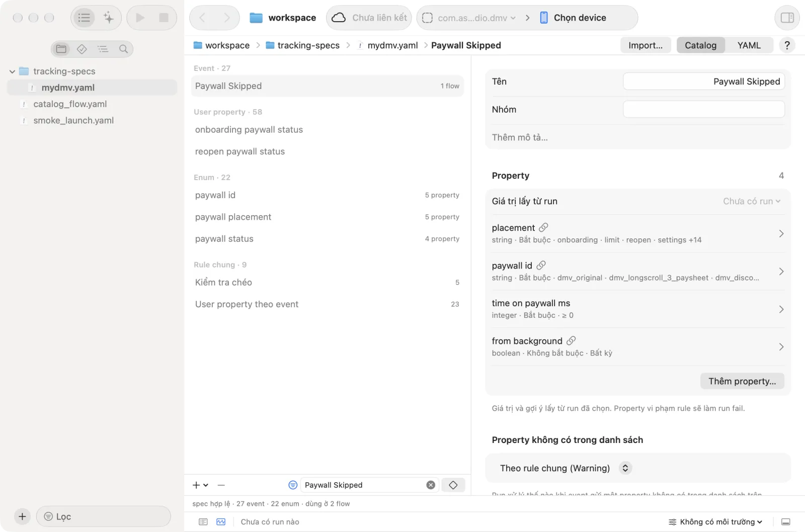
Task: Open catalog_flow.yaml in the file tree
Action: click(70, 104)
